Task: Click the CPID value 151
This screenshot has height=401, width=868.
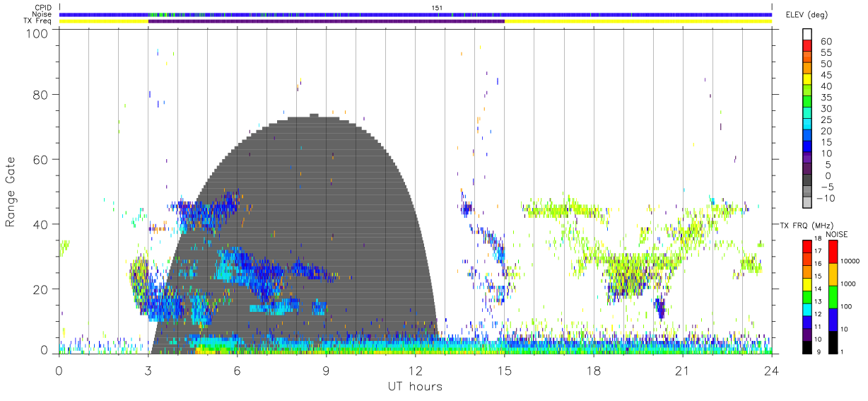Action: pyautogui.click(x=438, y=8)
